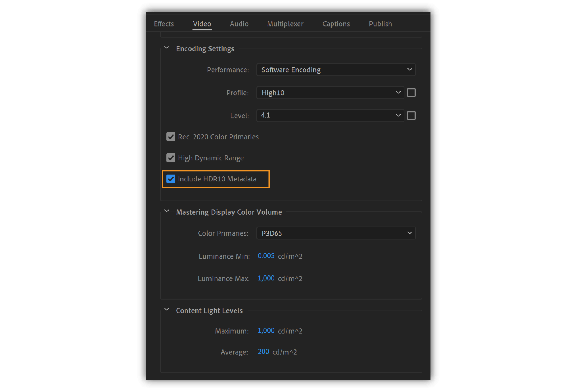Open the Performance dropdown showing Software Encoding
The width and height of the screenshot is (577, 392).
(336, 70)
